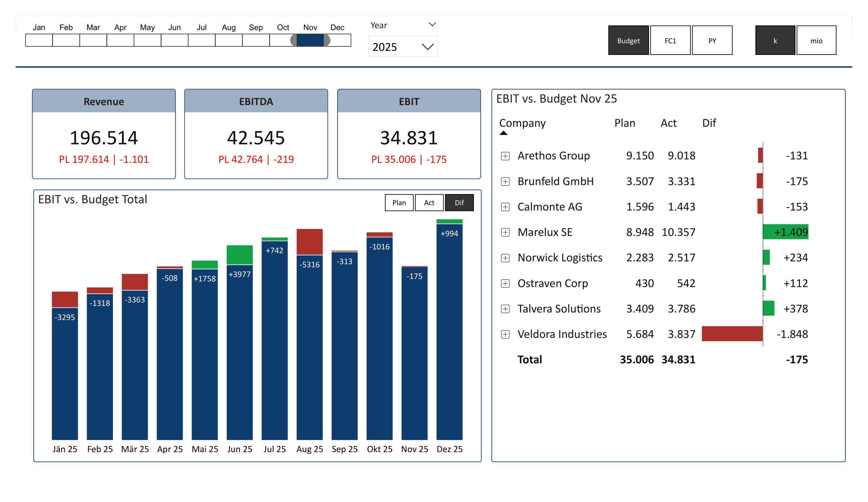
Task: Show Act in the EBIT chart
Action: click(x=429, y=203)
